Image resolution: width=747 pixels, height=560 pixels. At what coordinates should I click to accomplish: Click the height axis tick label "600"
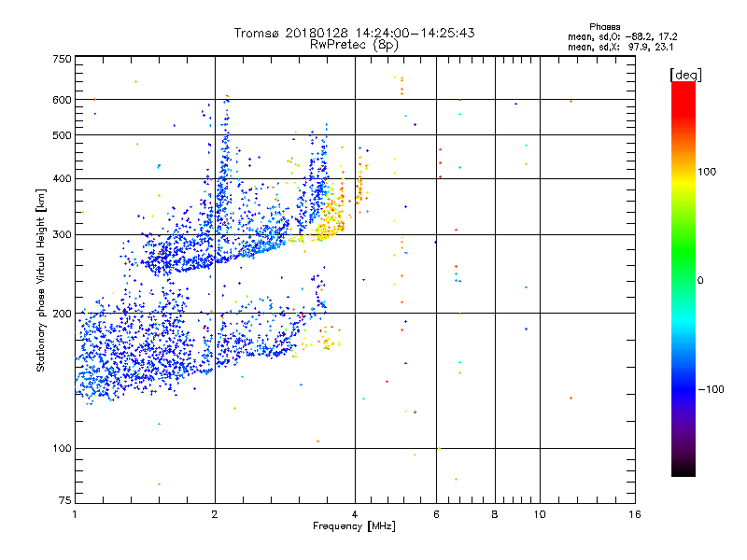click(62, 100)
